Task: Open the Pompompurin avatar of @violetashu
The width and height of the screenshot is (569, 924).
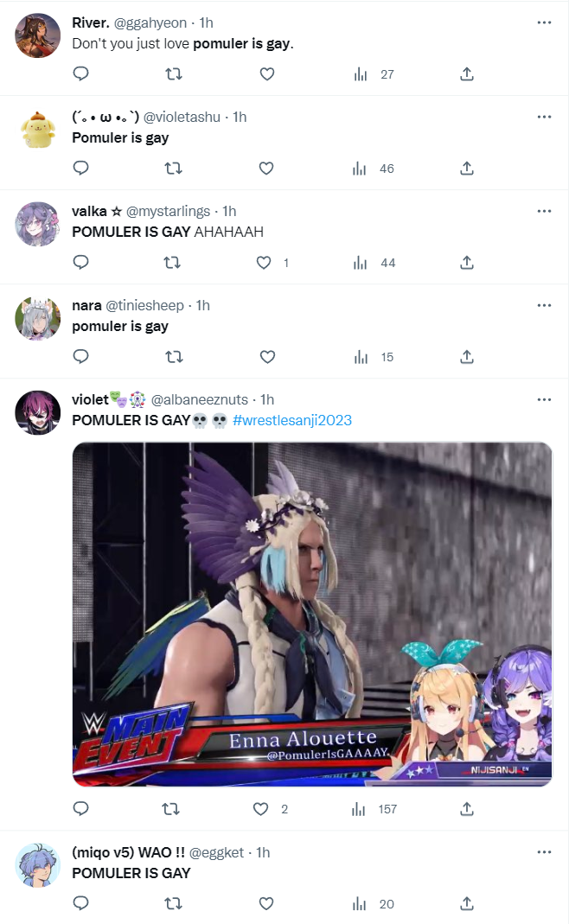Action: pyautogui.click(x=38, y=131)
